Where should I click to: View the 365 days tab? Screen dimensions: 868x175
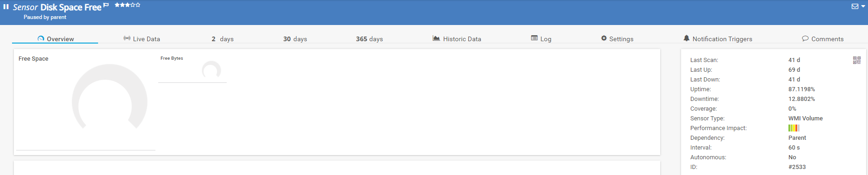tap(369, 39)
